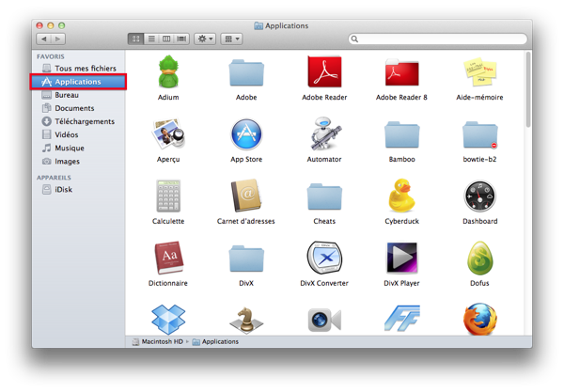Click Macintosh HD in the path bar
This screenshot has height=392, width=564.
[158, 341]
